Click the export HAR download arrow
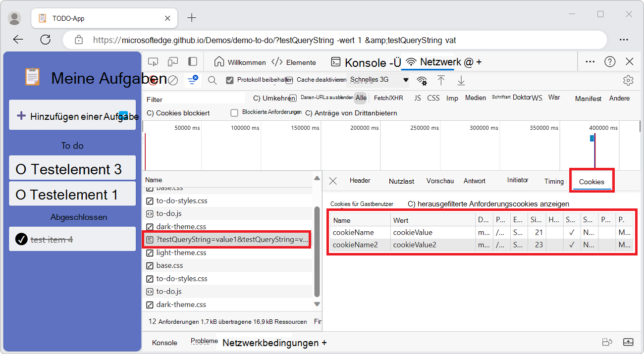 [461, 80]
